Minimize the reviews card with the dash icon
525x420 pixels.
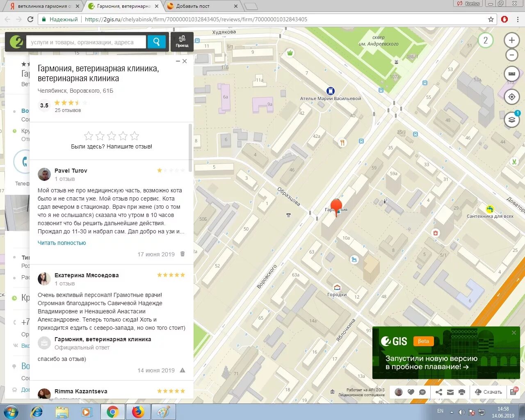pos(178,61)
